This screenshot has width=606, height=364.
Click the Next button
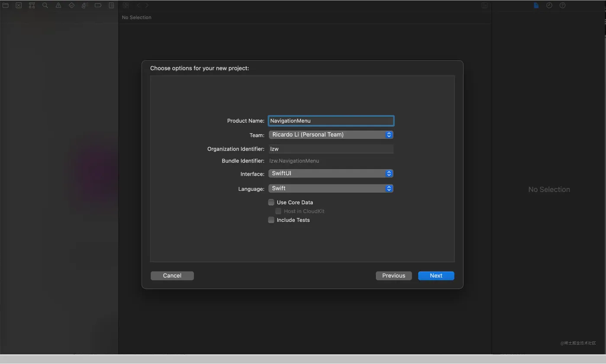[x=436, y=276]
